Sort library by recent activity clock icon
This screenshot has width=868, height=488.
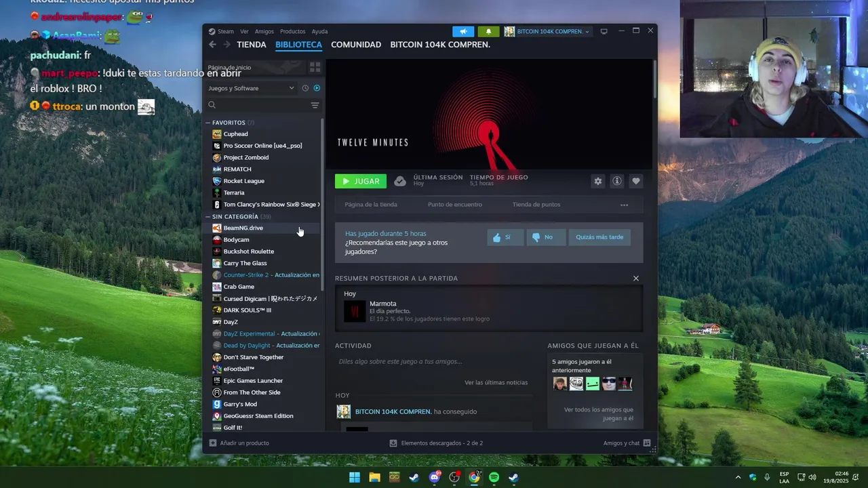(305, 88)
